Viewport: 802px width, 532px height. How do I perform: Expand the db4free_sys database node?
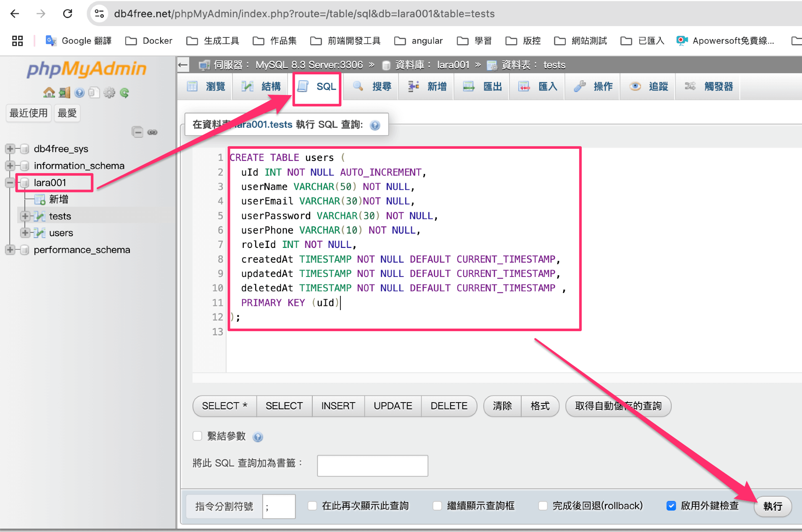10,149
